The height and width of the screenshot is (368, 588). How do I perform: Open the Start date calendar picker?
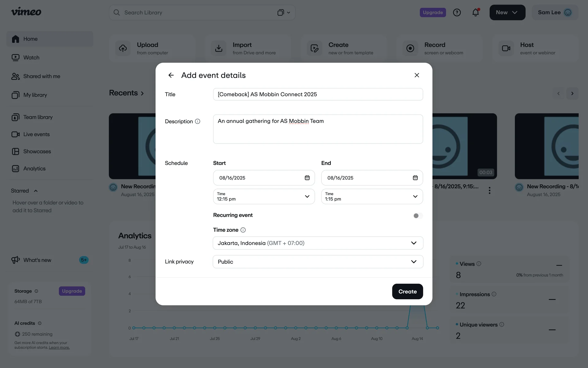307,178
